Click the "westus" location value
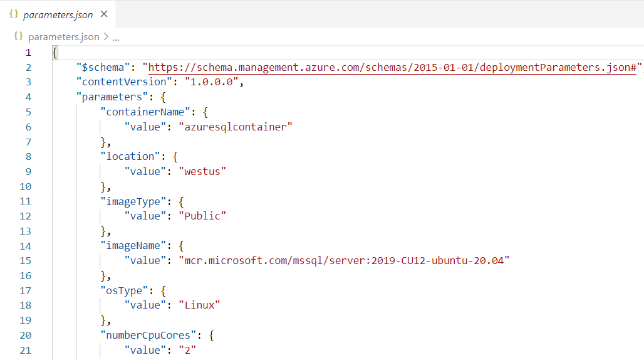Image resolution: width=644 pixels, height=360 pixels. tap(202, 171)
